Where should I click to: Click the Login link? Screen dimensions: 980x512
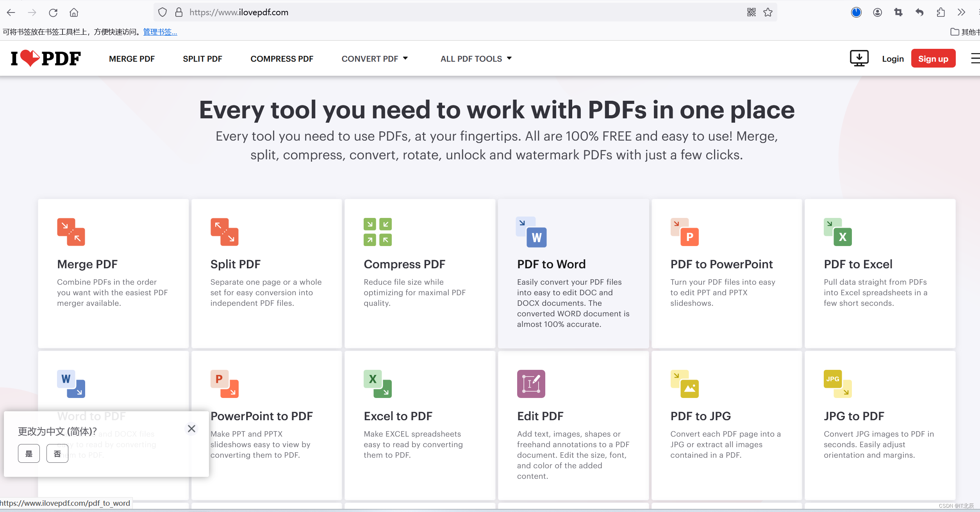pos(893,59)
